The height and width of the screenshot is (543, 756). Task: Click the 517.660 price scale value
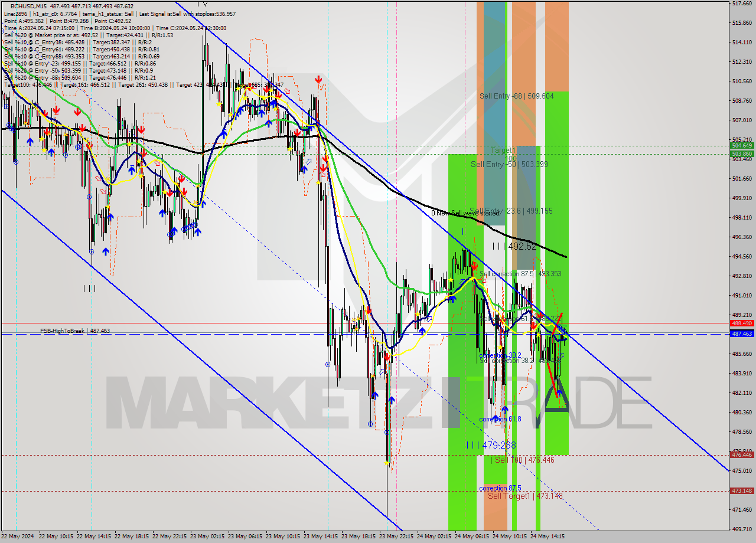(742, 4)
